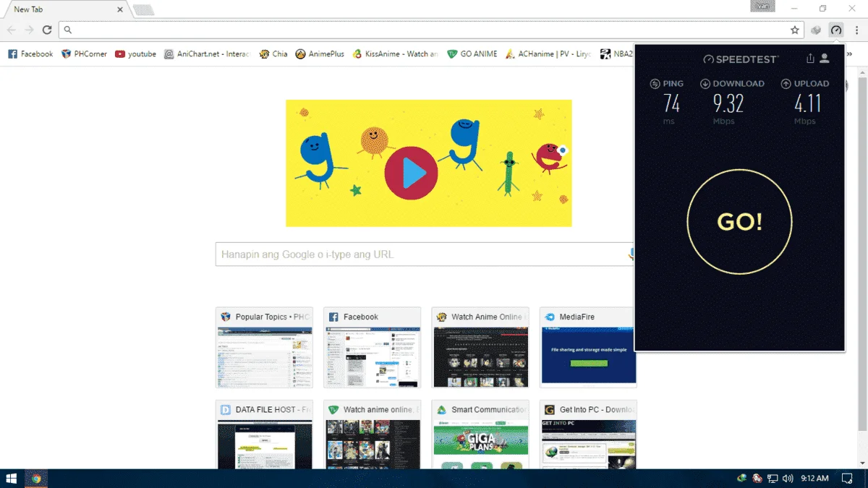Reload the page

coord(47,30)
